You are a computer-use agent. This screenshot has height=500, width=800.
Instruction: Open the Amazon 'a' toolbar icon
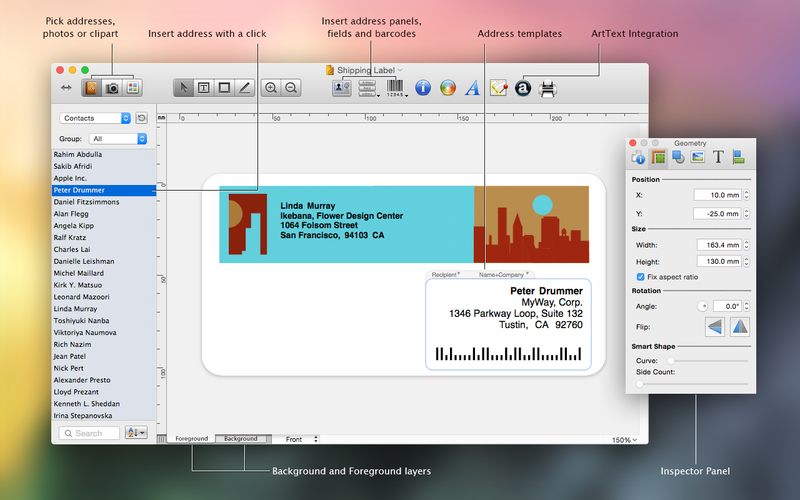[x=523, y=88]
